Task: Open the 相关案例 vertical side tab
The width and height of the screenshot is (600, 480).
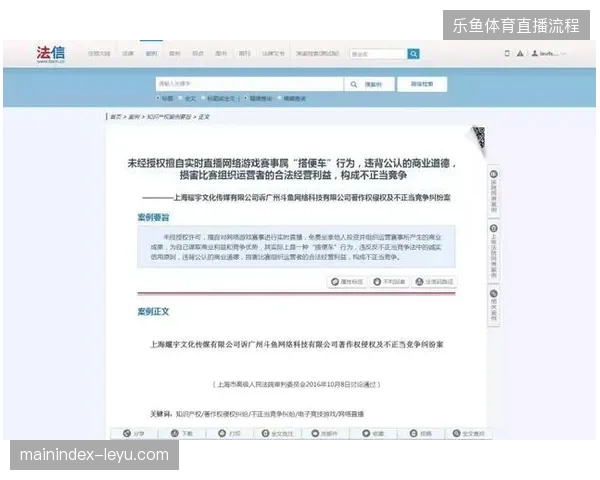Action: coord(494,305)
